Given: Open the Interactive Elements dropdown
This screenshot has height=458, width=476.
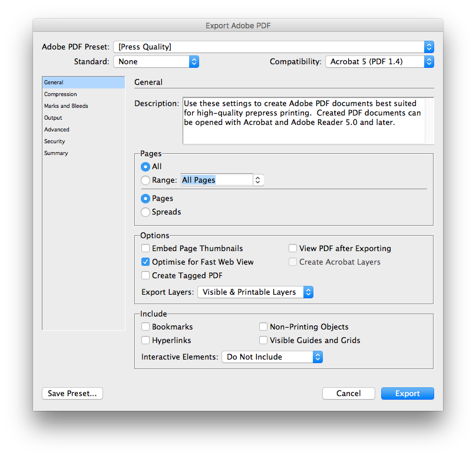Looking at the screenshot, I should pyautogui.click(x=272, y=357).
